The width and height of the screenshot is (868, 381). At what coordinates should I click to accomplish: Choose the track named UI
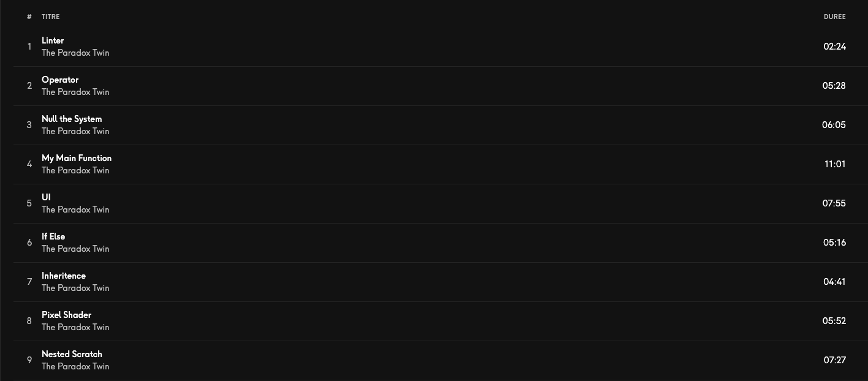point(46,197)
